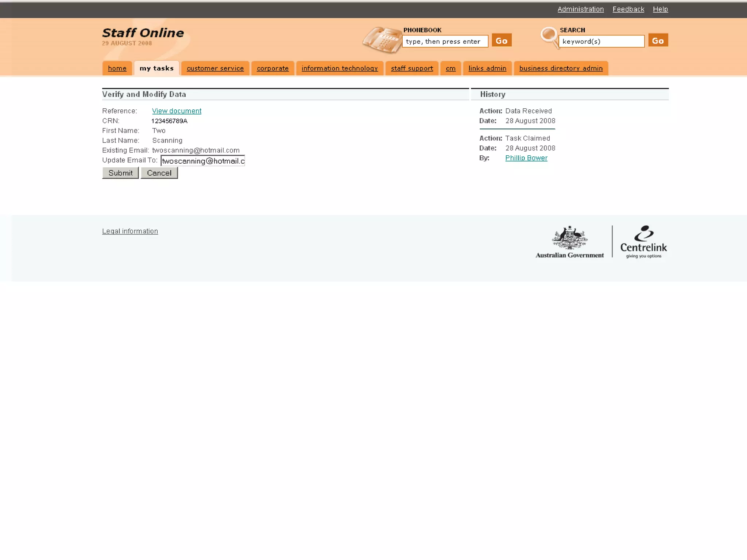Click the Search Go button
This screenshot has height=560, width=747.
[x=658, y=40]
